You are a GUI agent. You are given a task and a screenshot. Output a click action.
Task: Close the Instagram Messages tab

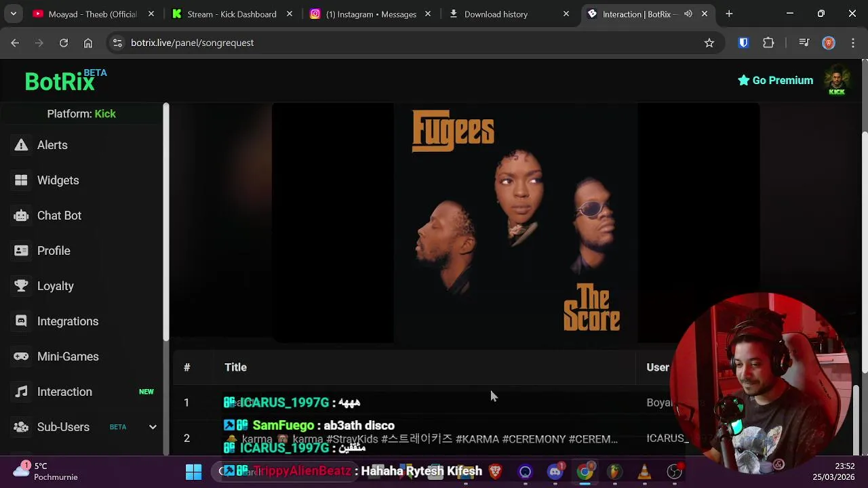tap(428, 14)
